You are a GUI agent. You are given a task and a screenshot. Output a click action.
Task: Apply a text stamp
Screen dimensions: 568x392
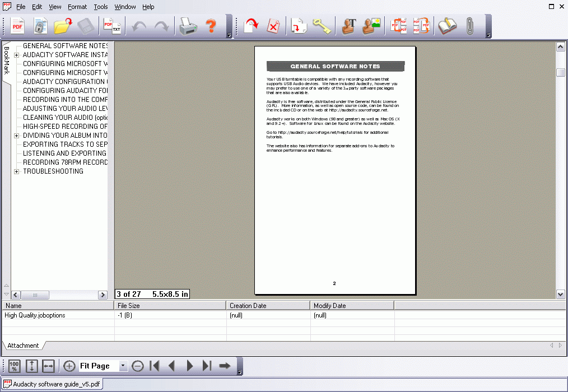pos(348,26)
